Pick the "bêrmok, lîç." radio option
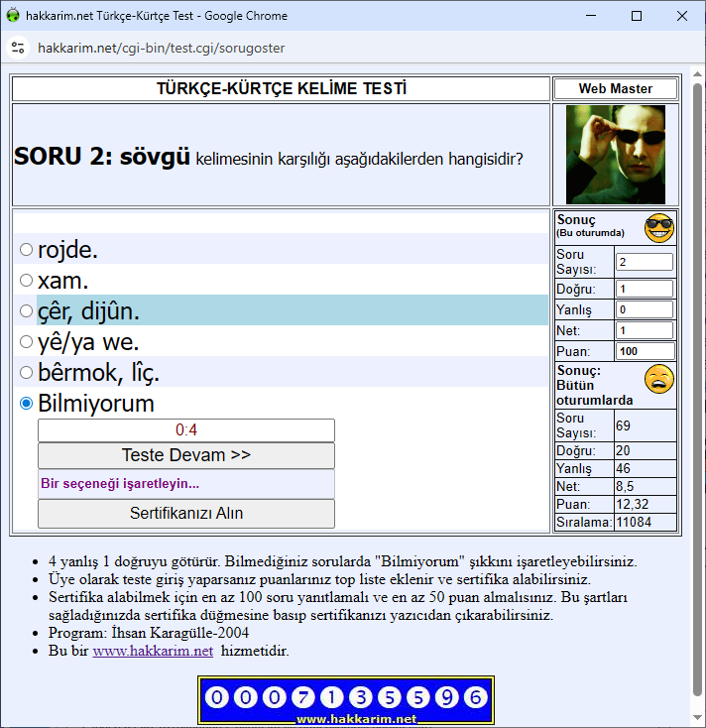Viewport: 706px width, 728px height. point(27,373)
